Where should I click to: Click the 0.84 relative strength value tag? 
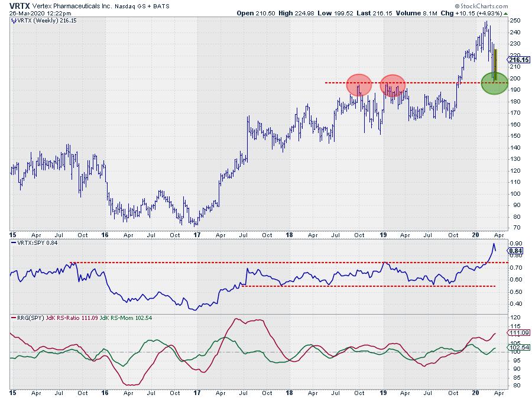[x=514, y=250]
